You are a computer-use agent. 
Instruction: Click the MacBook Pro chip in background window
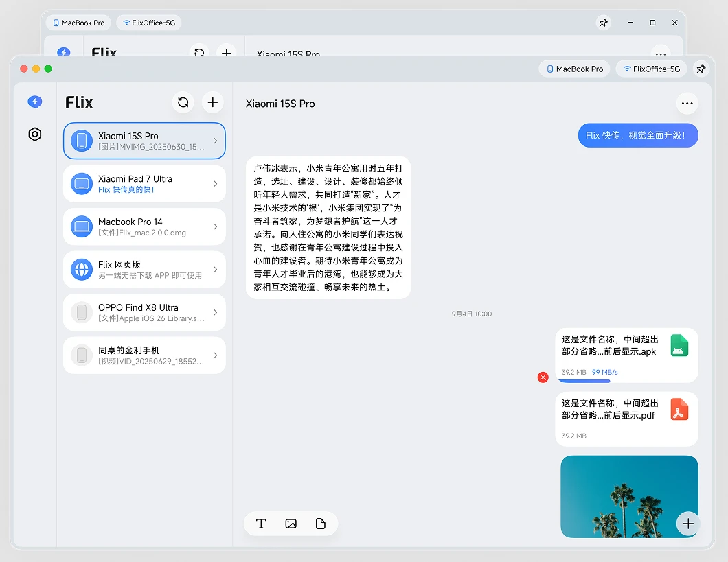79,23
